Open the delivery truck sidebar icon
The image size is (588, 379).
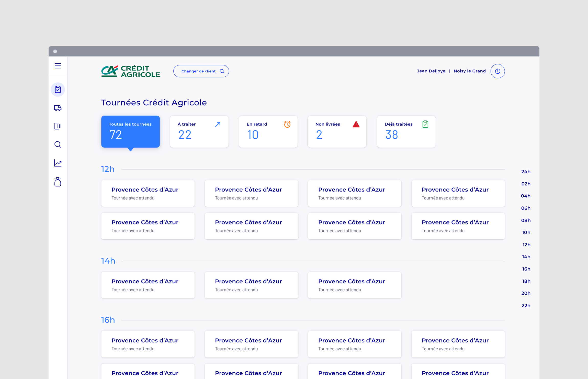[58, 108]
